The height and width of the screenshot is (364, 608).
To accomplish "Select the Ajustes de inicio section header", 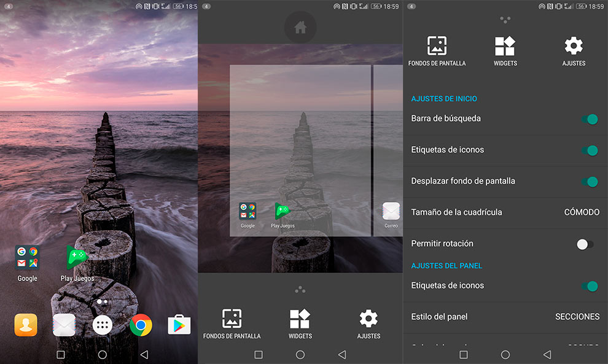I will pyautogui.click(x=444, y=99).
